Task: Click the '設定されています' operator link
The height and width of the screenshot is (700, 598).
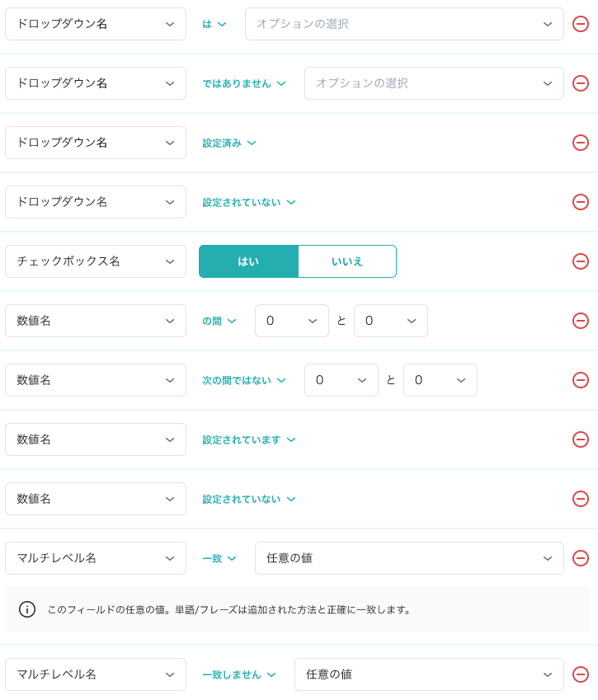Action: tap(249, 439)
